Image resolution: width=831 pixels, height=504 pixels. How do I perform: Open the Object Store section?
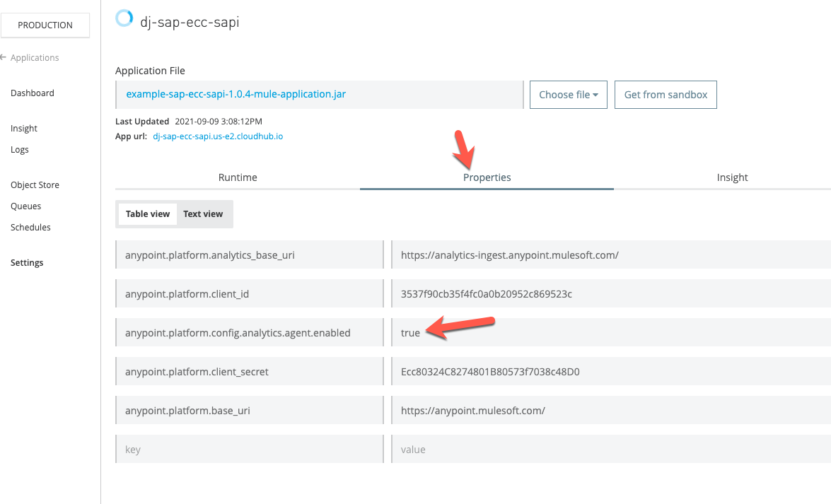coord(35,184)
